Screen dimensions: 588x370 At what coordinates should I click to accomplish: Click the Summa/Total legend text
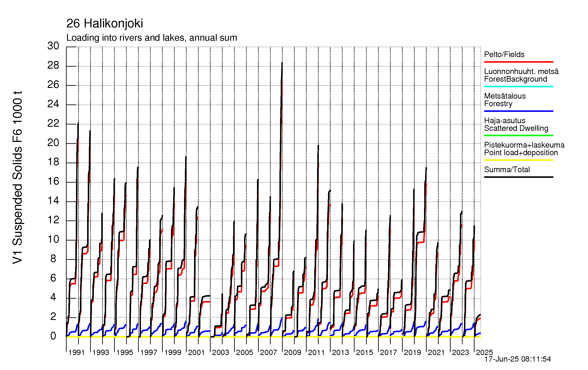[x=507, y=169]
